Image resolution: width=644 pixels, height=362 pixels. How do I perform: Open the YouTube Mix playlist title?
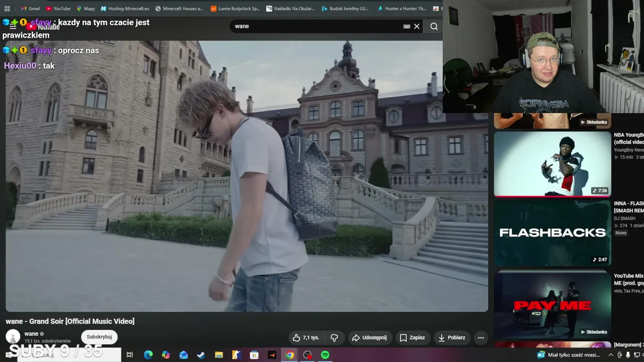629,279
